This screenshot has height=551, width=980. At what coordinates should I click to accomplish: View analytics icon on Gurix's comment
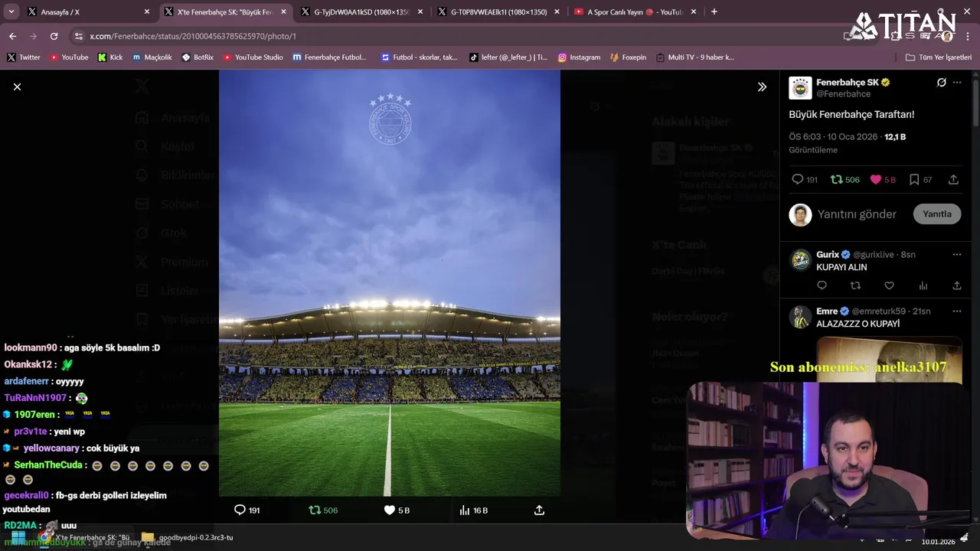[x=923, y=285]
